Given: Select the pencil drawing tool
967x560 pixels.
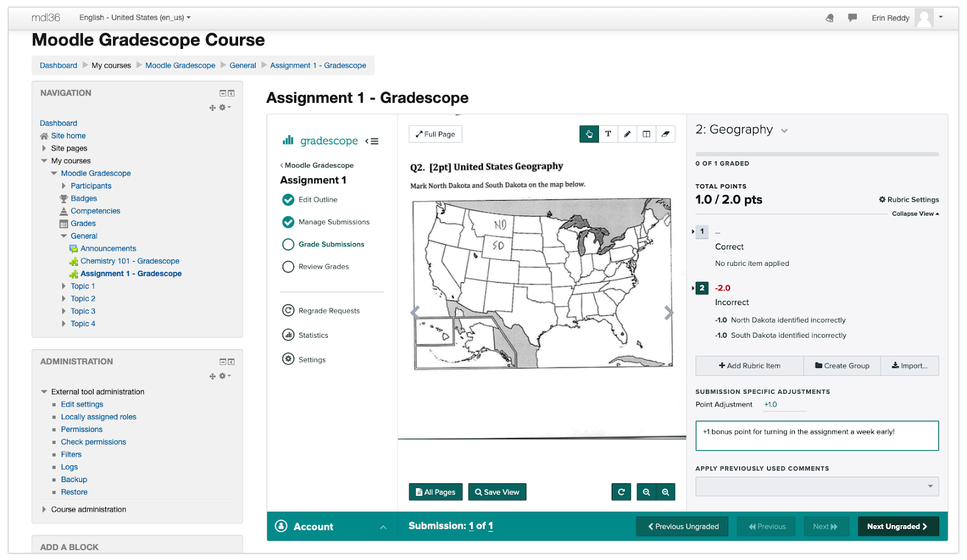Looking at the screenshot, I should pos(627,134).
